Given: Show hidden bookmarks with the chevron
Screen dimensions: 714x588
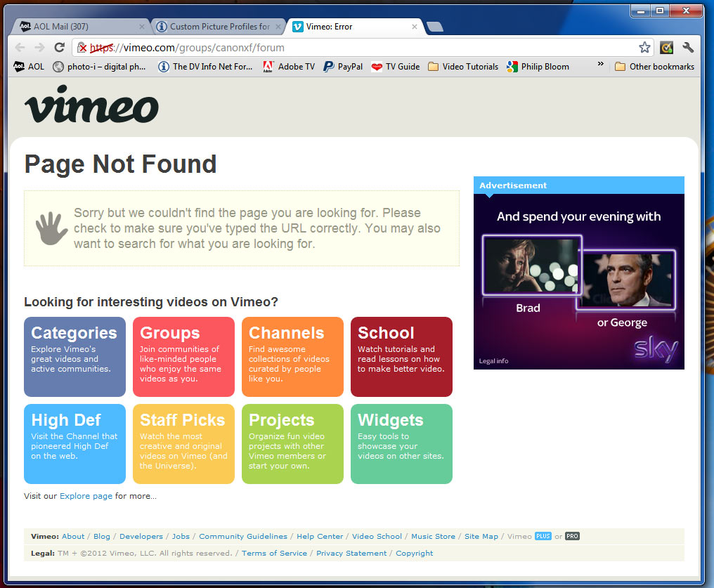Looking at the screenshot, I should click(601, 64).
